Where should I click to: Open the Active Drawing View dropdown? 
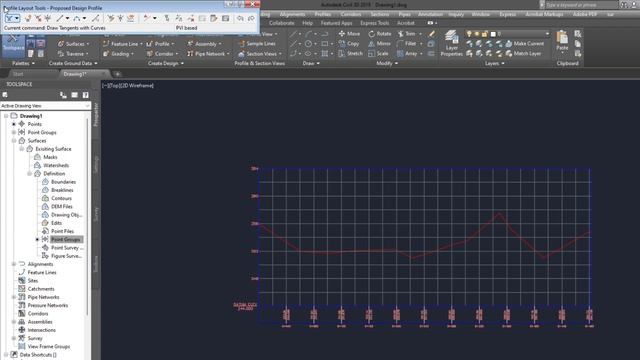pos(45,106)
